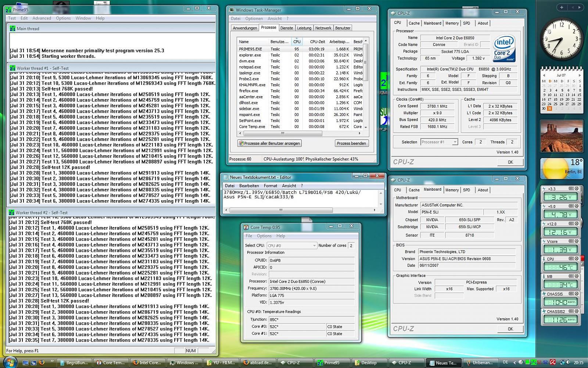Image resolution: width=588 pixels, height=368 pixels.
Task: Click OK in CPU-Z motherboard window
Action: click(x=510, y=329)
